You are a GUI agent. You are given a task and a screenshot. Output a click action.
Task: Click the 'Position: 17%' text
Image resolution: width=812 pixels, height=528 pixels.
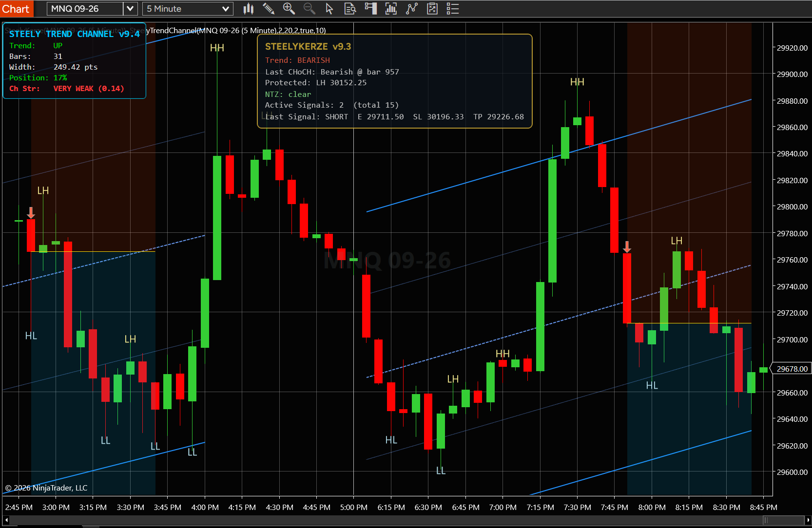[x=38, y=77]
